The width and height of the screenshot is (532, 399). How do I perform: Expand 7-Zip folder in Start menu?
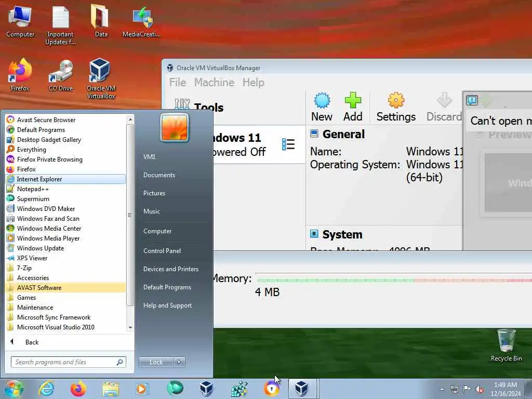tap(65, 268)
